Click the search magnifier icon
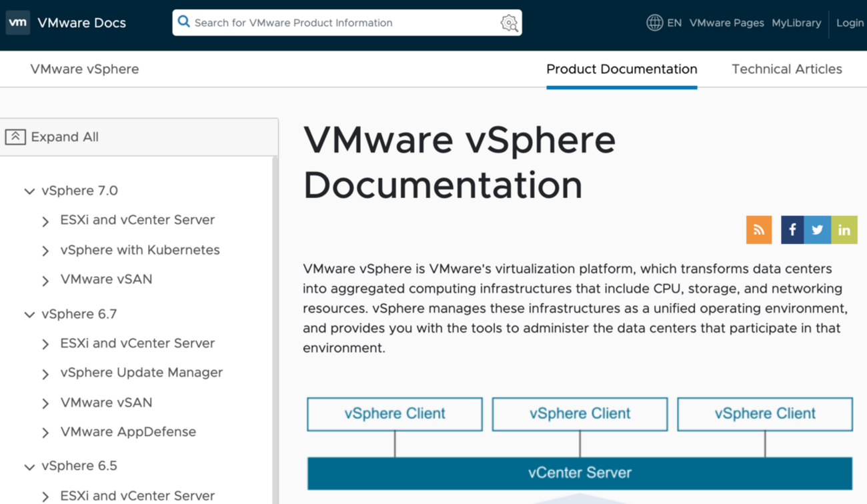867x504 pixels. (x=183, y=22)
